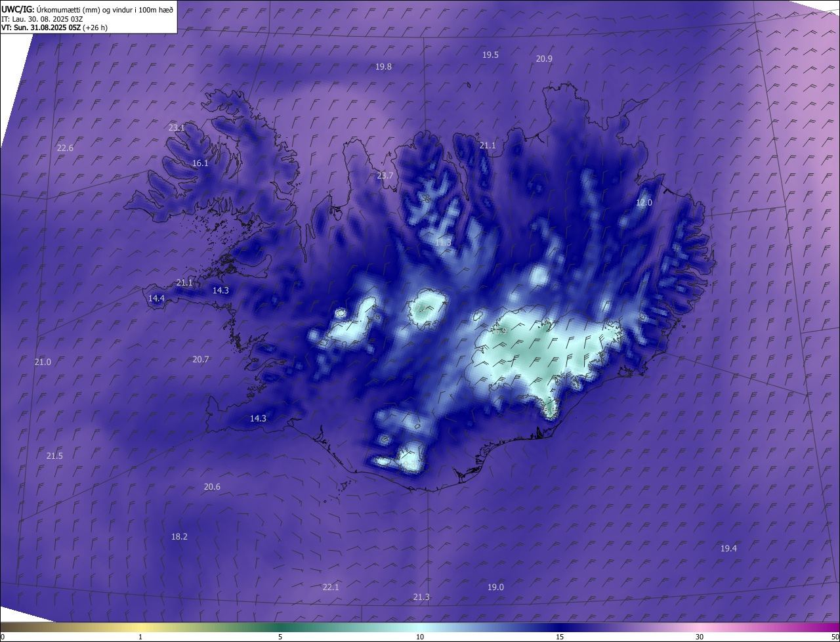Click the 21.5 value label
The width and height of the screenshot is (840, 642).
54,456
